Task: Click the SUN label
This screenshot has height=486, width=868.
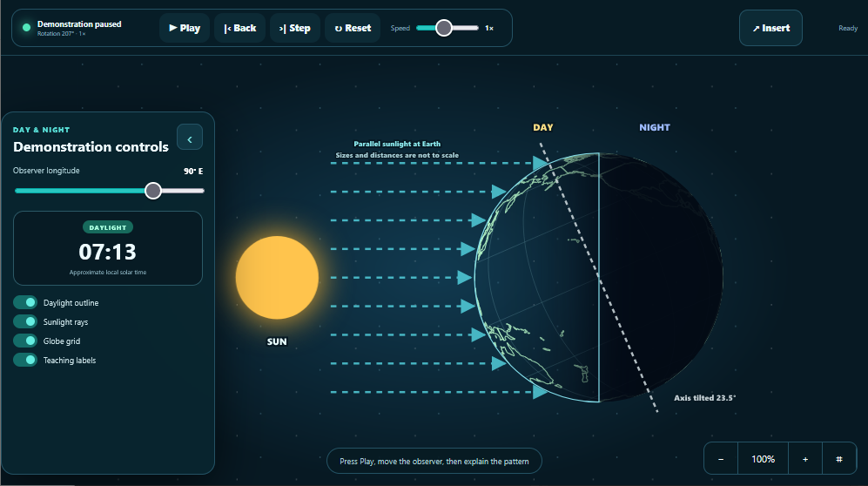Action: point(277,341)
